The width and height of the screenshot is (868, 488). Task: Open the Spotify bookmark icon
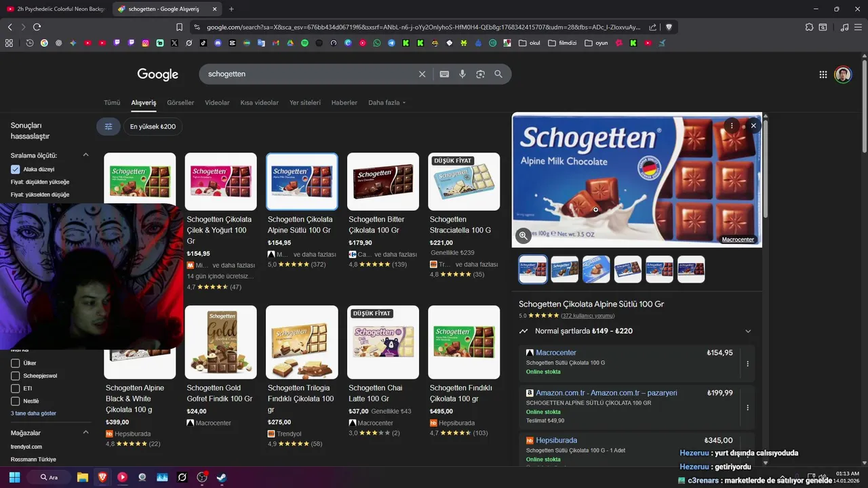304,43
